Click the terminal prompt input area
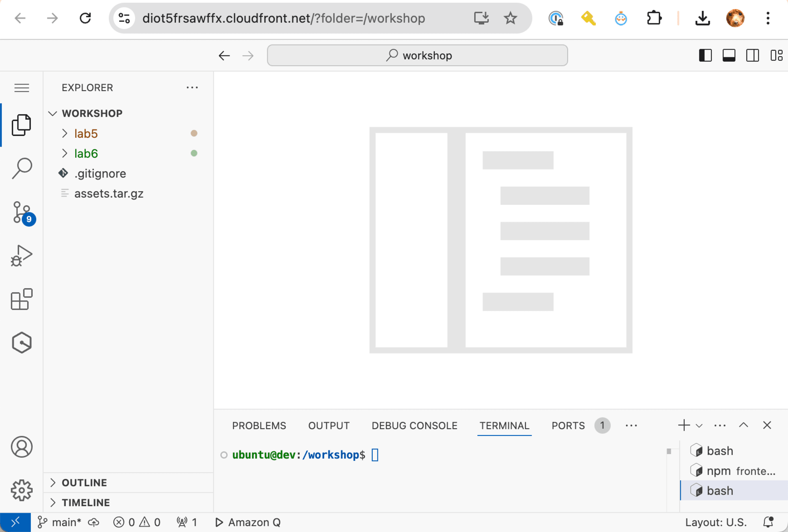This screenshot has width=788, height=532. point(375,455)
